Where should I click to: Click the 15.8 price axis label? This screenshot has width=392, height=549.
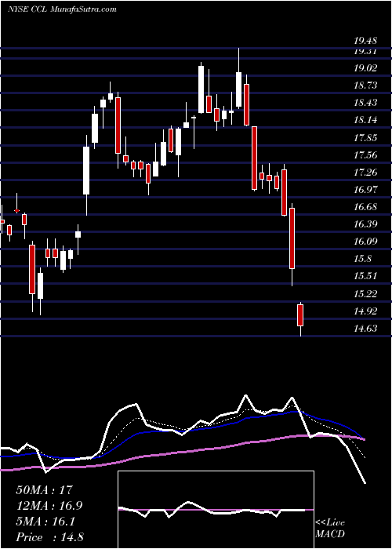(362, 259)
